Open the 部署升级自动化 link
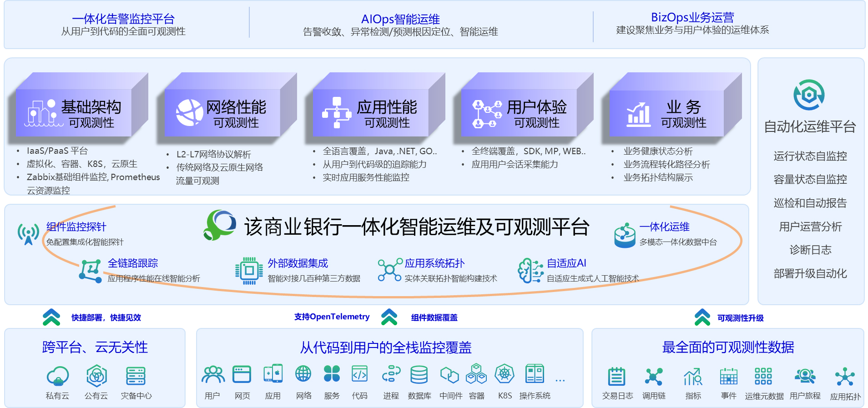The width and height of the screenshot is (868, 408). (x=810, y=273)
